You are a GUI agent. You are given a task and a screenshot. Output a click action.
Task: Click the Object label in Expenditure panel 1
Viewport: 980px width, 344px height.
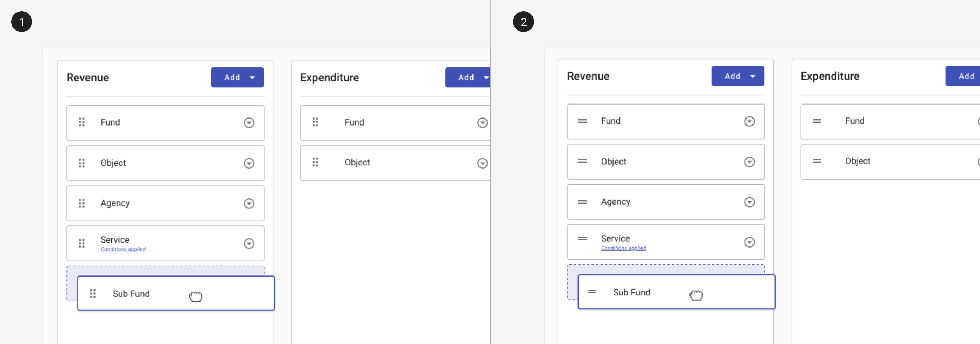click(x=357, y=163)
